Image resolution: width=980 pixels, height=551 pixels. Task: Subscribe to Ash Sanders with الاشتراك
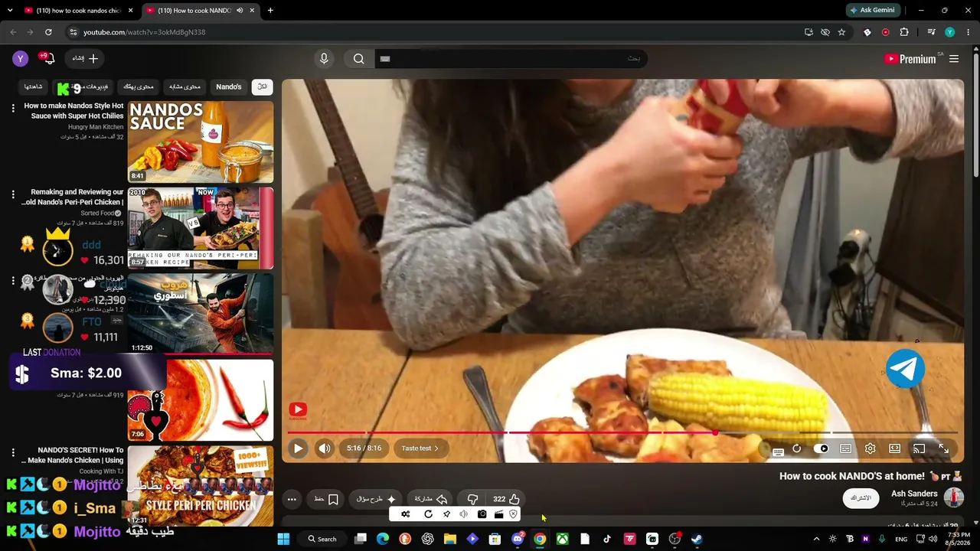[x=861, y=498]
